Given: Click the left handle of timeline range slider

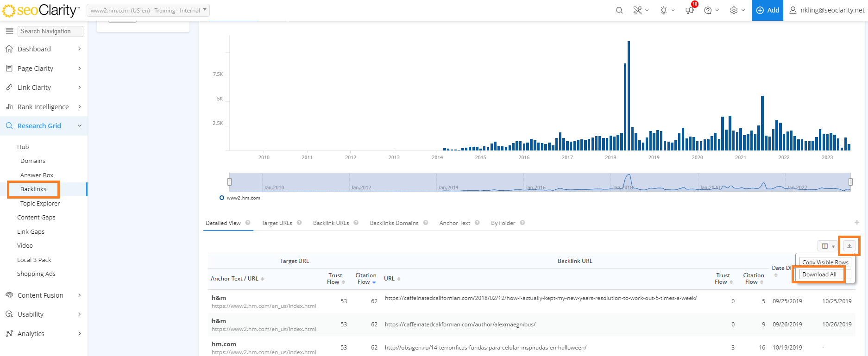Looking at the screenshot, I should (x=229, y=182).
